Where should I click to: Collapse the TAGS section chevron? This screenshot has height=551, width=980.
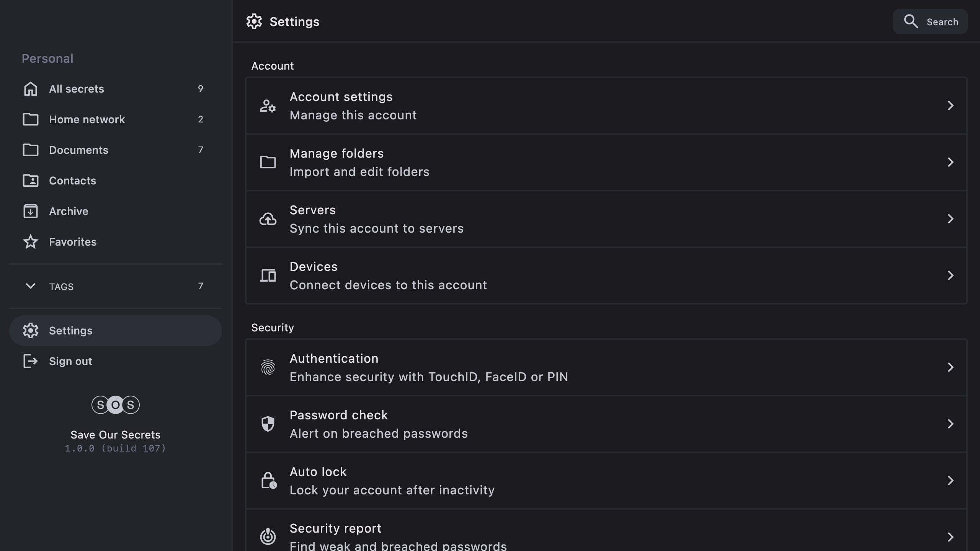coord(31,286)
